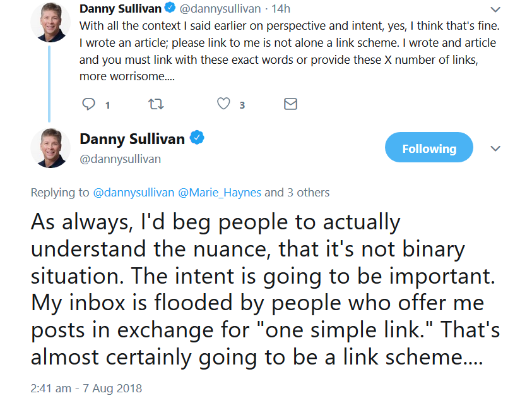Retweet the first Danny Sullivan tweet
The height and width of the screenshot is (398, 532).
click(x=155, y=104)
